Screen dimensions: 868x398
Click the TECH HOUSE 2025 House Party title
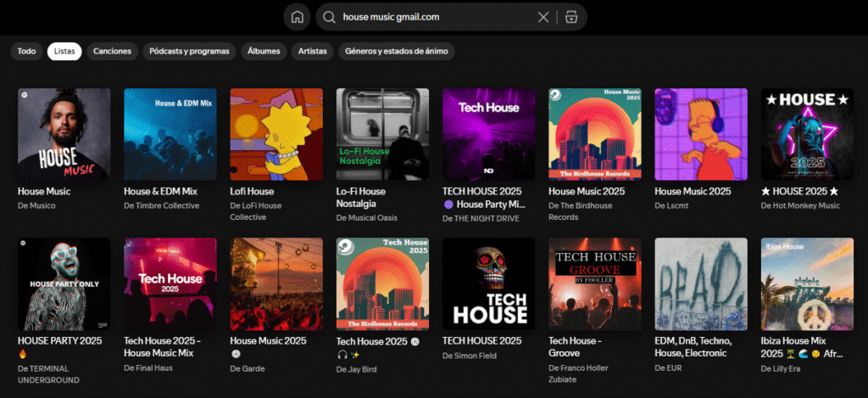click(484, 198)
